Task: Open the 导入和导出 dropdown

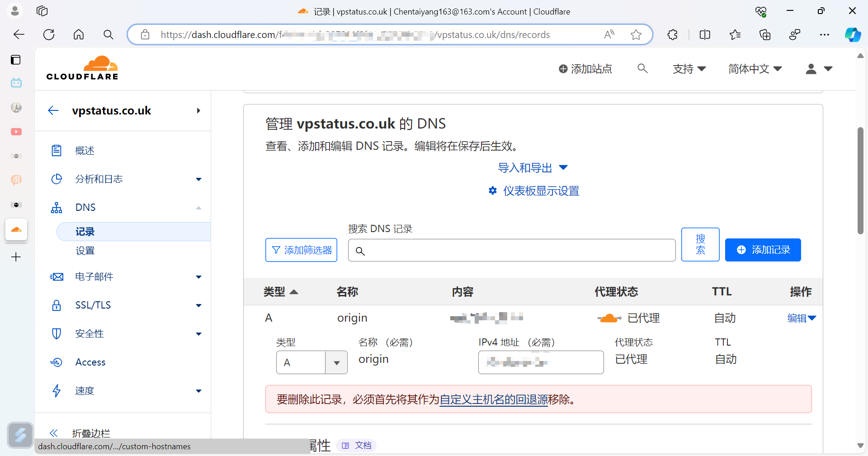Action: [x=533, y=168]
